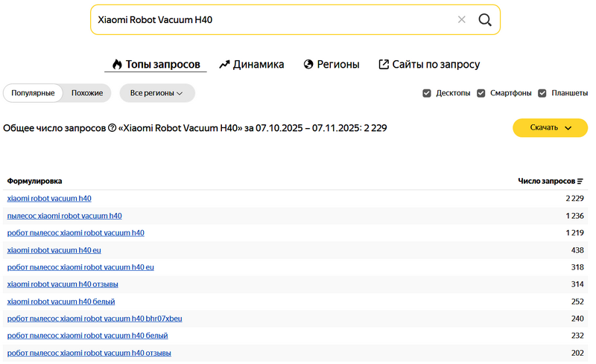The height and width of the screenshot is (364, 596).
Task: Select the Топы запросов tab
Action: [x=156, y=65]
